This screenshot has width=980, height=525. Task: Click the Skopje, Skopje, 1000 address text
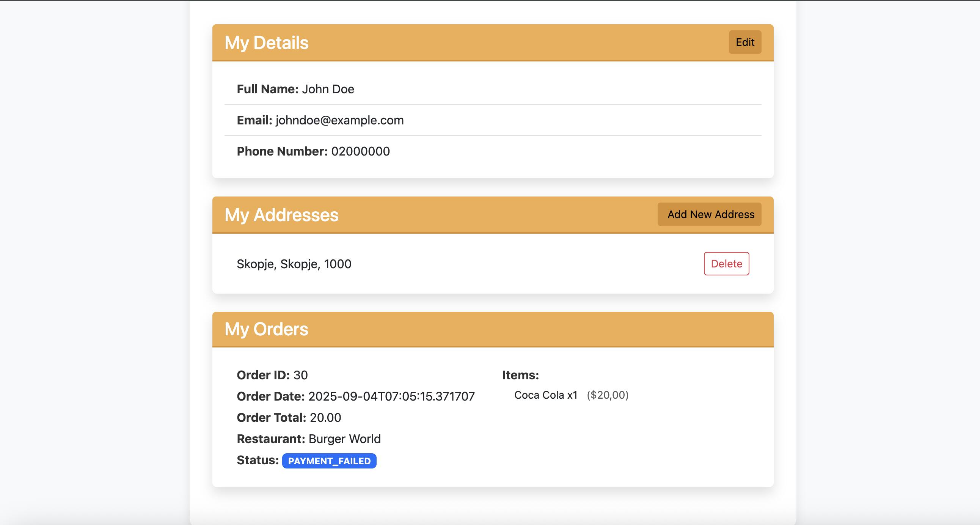(x=294, y=264)
